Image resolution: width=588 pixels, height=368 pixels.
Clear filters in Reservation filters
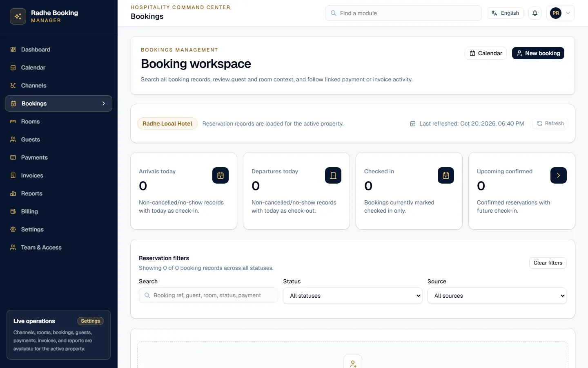(548, 263)
